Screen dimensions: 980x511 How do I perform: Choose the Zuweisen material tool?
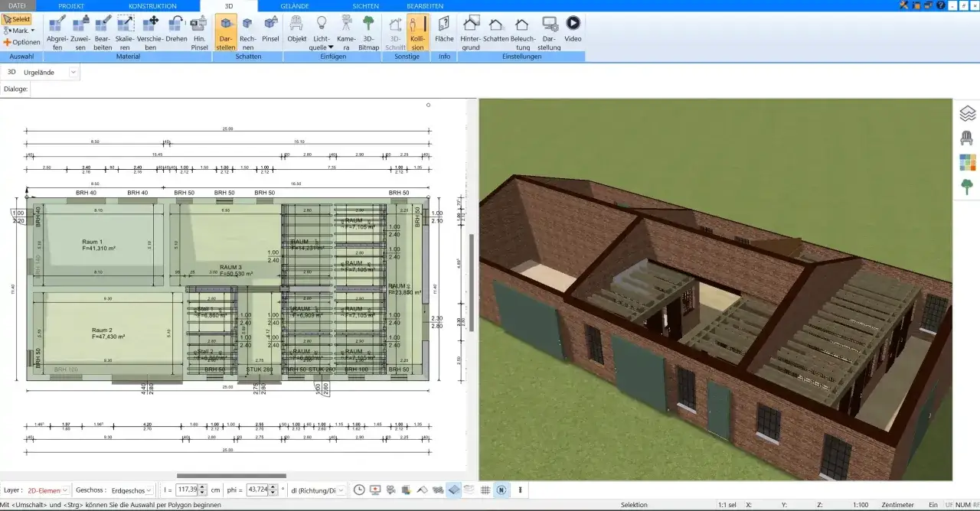(80, 32)
